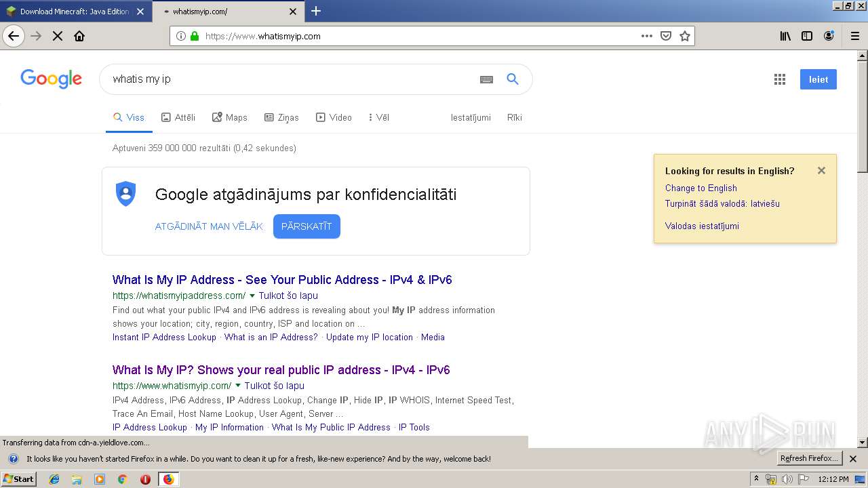Open the Firefox hamburger menu
The height and width of the screenshot is (488, 868).
(854, 36)
